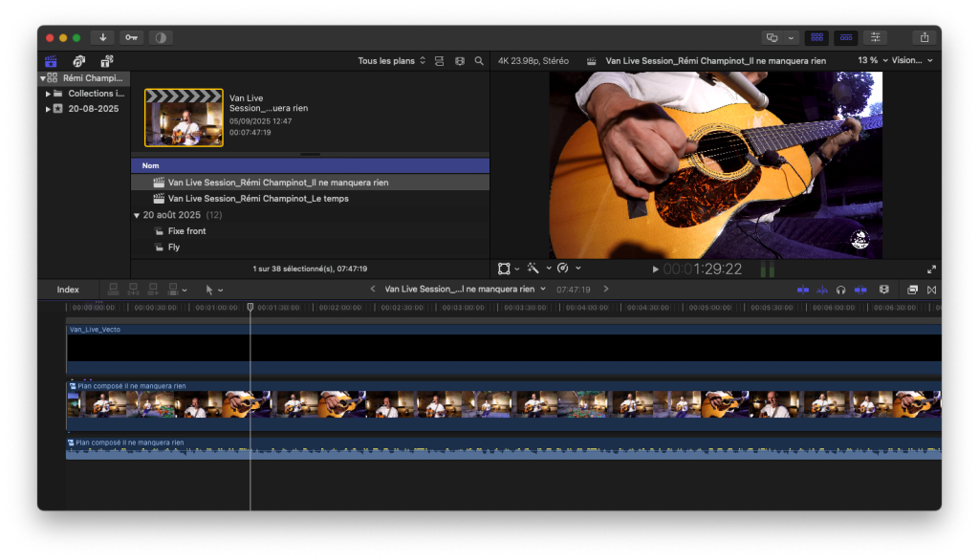Toggle the Browser panel visibility

click(x=816, y=37)
